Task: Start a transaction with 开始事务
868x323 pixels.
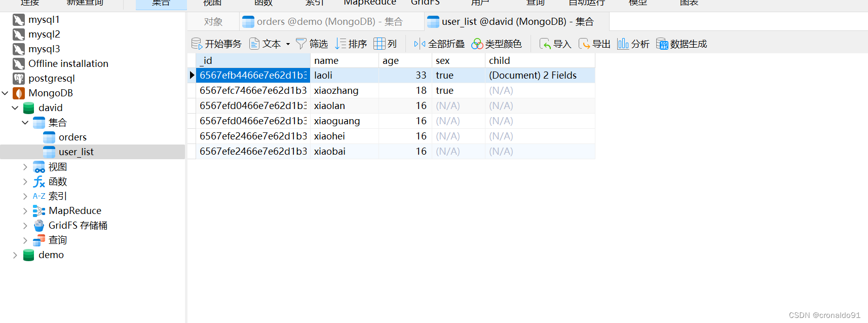Action: coord(216,44)
